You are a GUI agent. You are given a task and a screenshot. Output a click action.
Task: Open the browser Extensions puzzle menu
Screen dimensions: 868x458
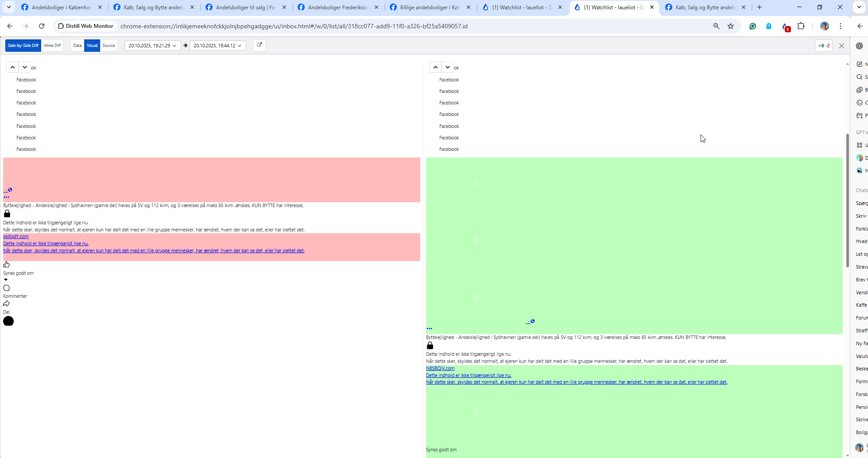(x=801, y=26)
